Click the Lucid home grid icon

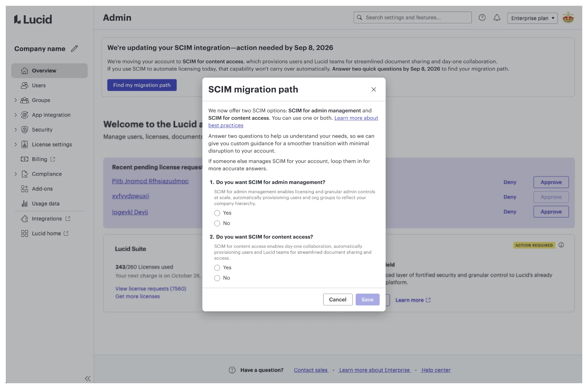pos(25,233)
